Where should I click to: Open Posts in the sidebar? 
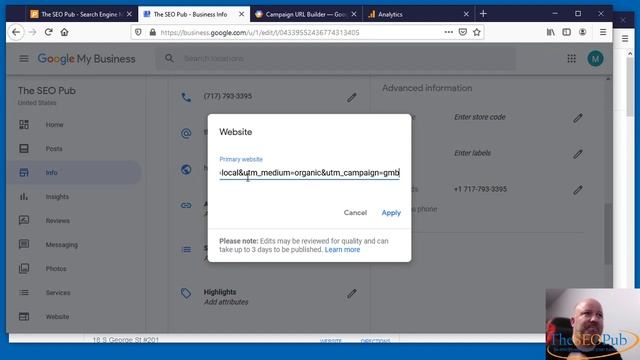[x=54, y=149]
